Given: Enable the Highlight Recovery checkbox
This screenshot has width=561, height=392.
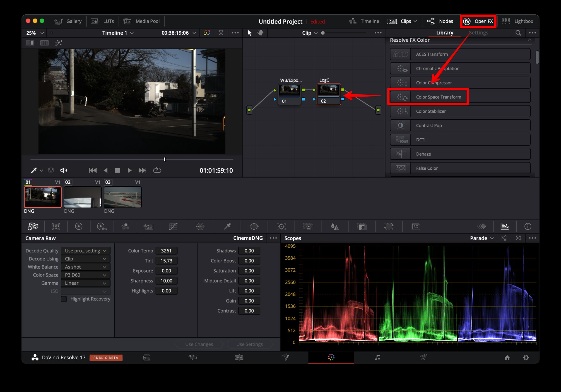Looking at the screenshot, I should pos(64,299).
